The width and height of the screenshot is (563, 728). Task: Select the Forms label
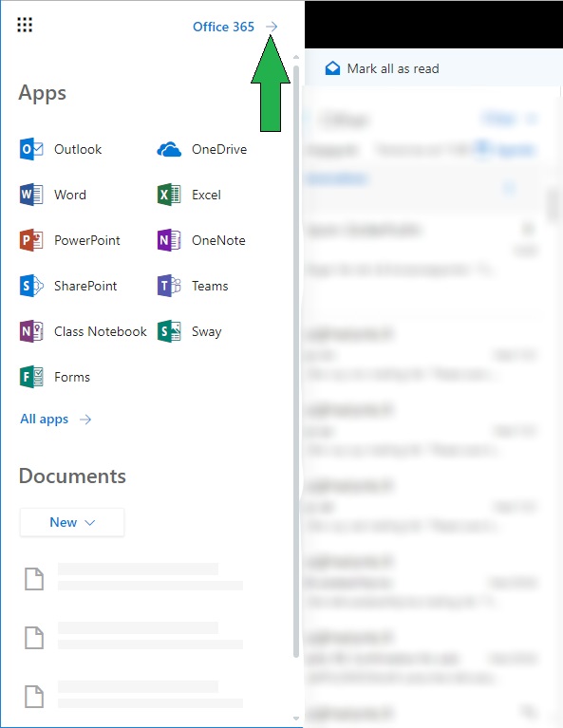[72, 377]
